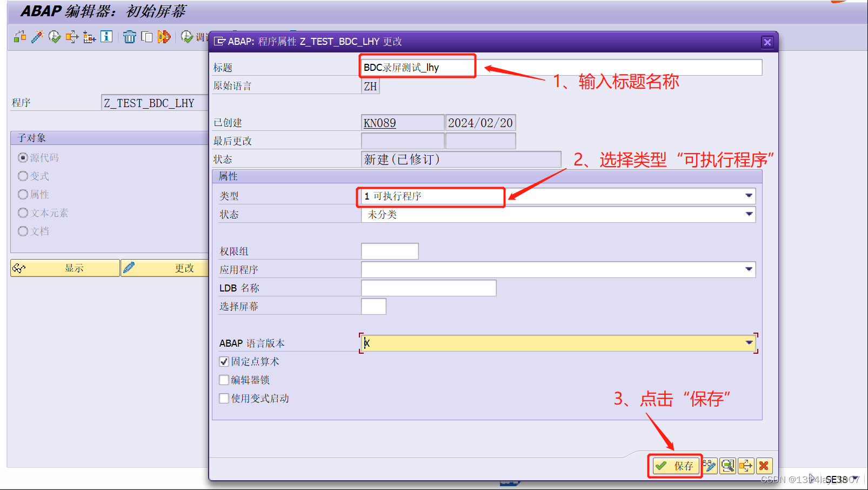Viewport: 868px width, 490px height.
Task: Select the 源代码 radio button
Action: pos(23,157)
